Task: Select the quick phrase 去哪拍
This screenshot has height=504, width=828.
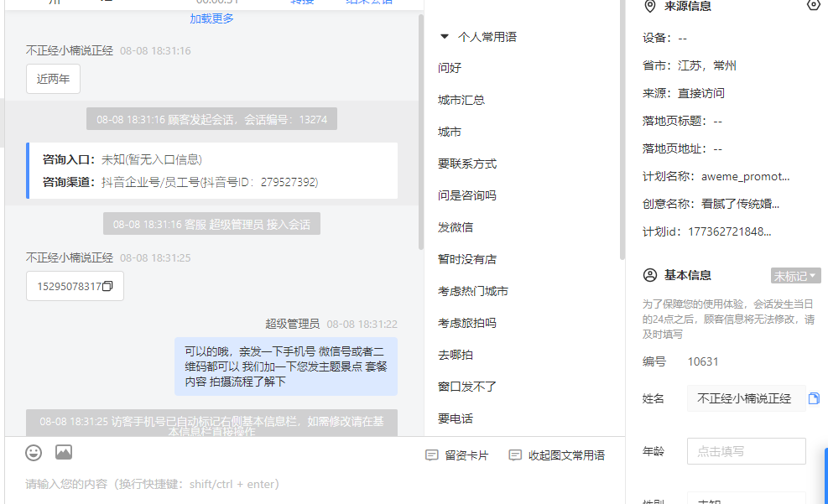Action: click(x=456, y=355)
